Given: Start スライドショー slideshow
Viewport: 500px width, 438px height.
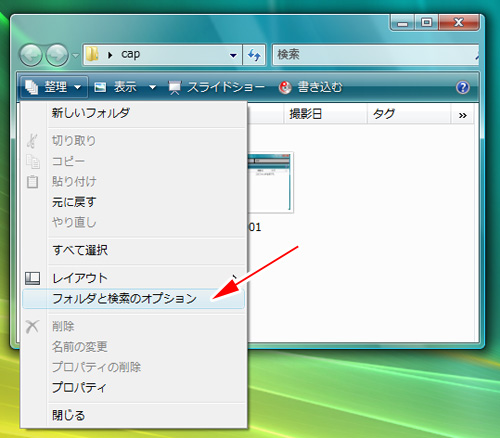Looking at the screenshot, I should tap(217, 87).
